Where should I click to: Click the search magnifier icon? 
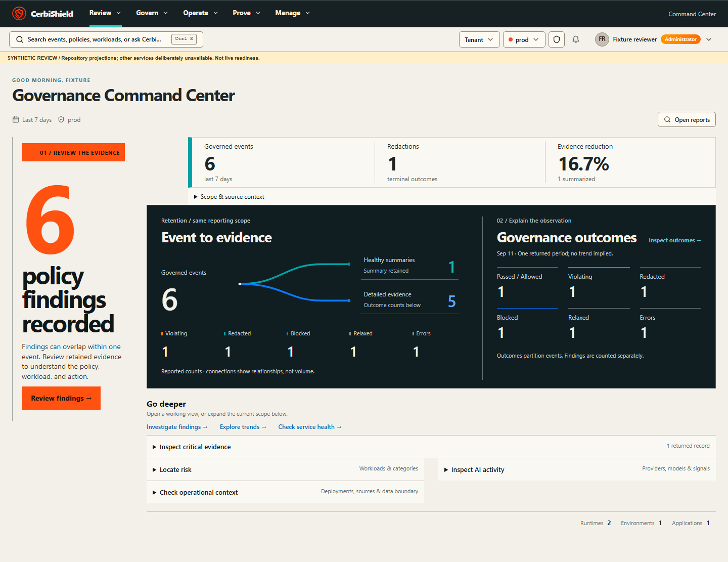(x=20, y=39)
